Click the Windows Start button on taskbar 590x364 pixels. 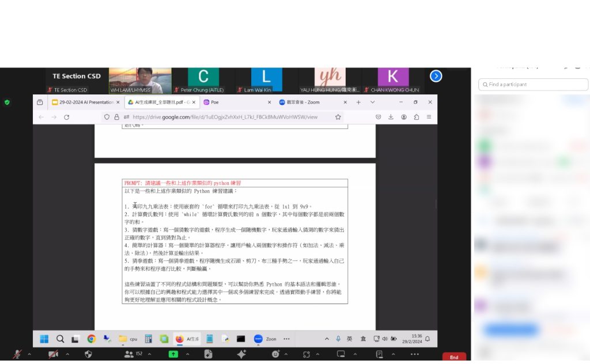(44, 339)
